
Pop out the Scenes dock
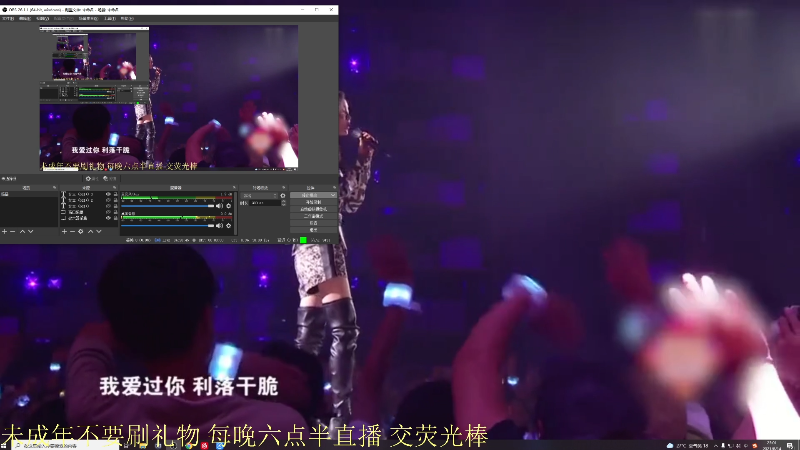pyautogui.click(x=55, y=188)
